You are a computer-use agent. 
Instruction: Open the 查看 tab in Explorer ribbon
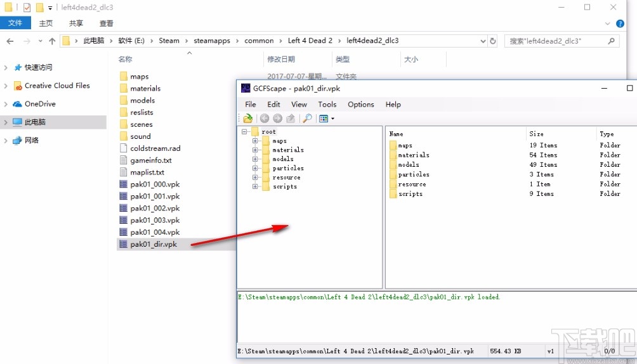(x=107, y=23)
